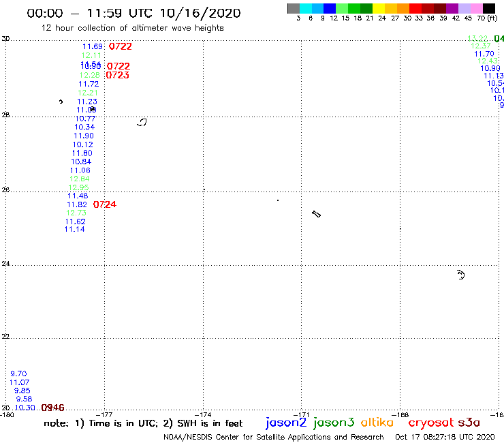504x443 pixels.
Task: Click the 22 latitude axis label
Action: [x=5, y=337]
